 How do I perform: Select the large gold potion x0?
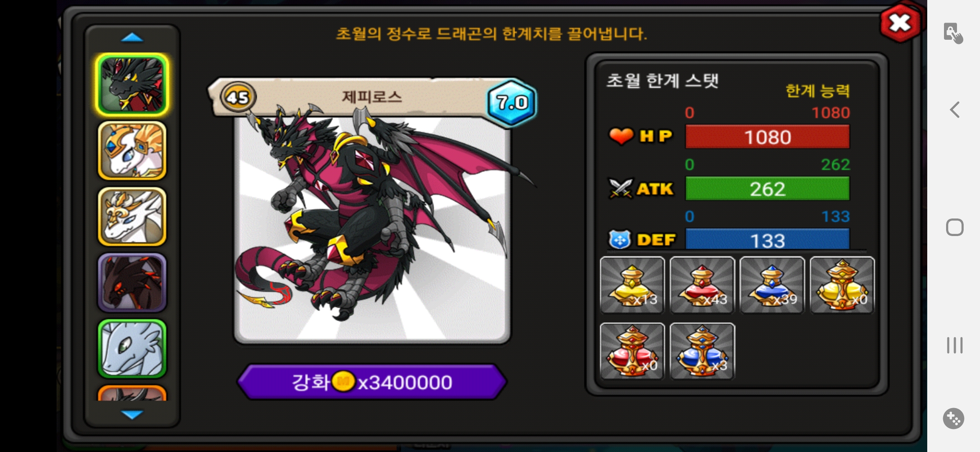point(842,285)
